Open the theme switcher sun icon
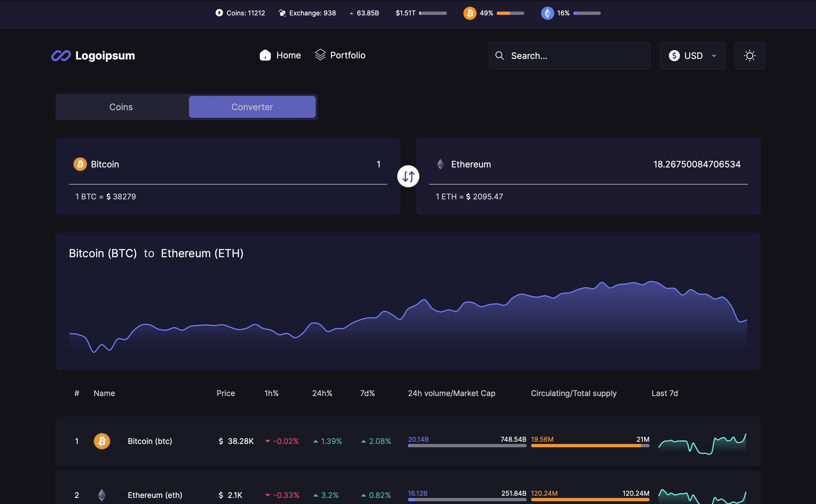The width and height of the screenshot is (816, 504). 750,56
